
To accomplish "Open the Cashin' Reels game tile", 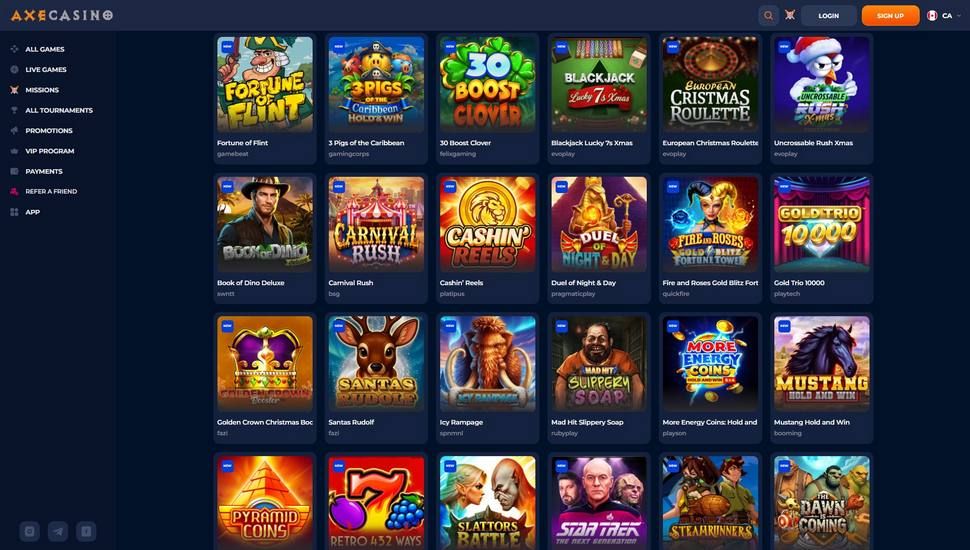I will click(x=487, y=224).
